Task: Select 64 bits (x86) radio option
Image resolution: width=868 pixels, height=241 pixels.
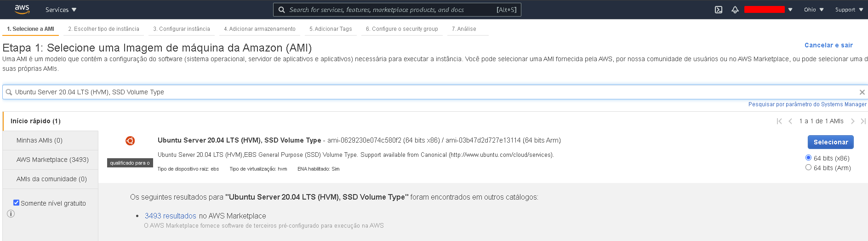Action: [808, 158]
